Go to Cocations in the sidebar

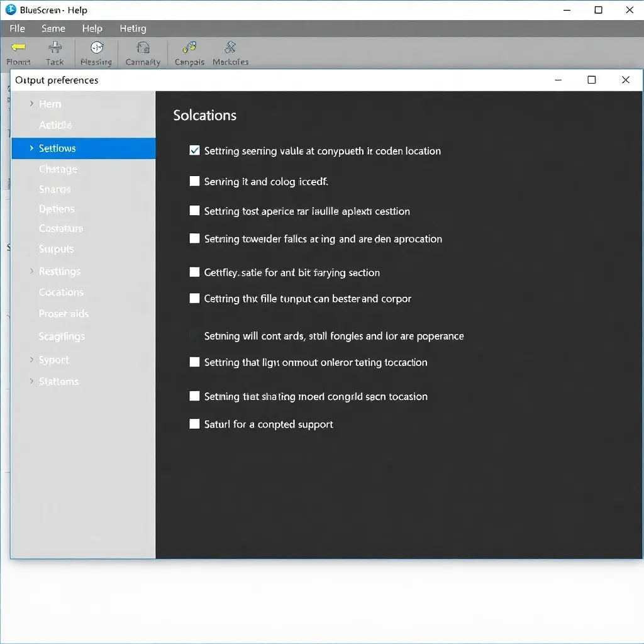click(x=61, y=292)
